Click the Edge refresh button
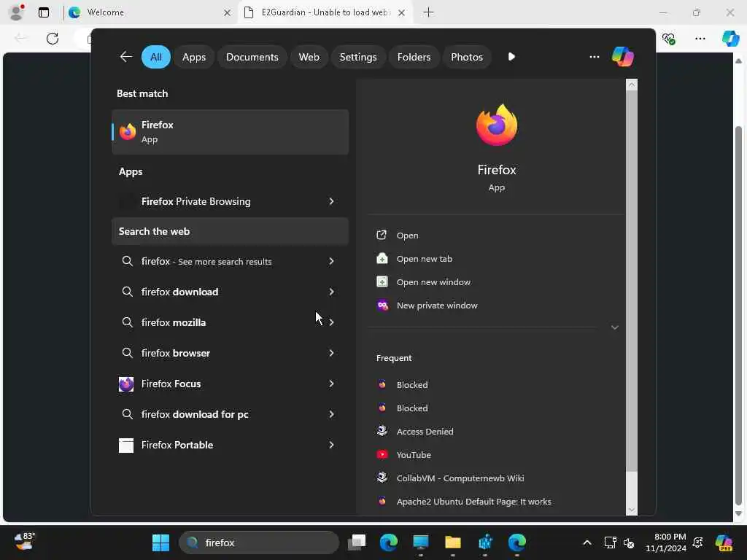 pyautogui.click(x=53, y=39)
